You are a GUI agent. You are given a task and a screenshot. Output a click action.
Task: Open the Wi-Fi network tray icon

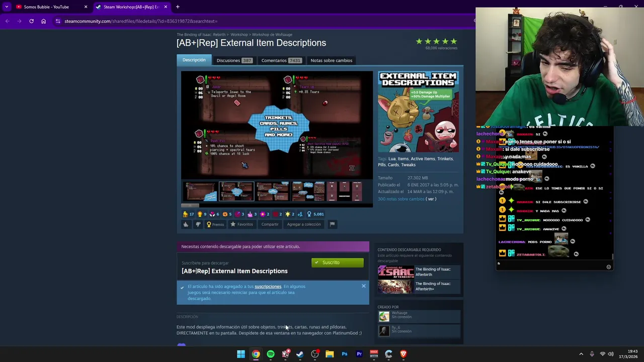[x=602, y=354]
